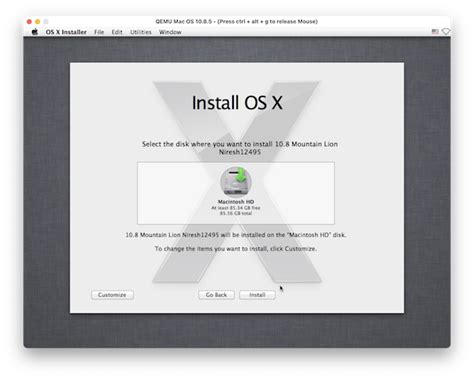Select the Macintosh HD disk icon
Viewport: 474px width, 379px height.
pyautogui.click(x=236, y=182)
